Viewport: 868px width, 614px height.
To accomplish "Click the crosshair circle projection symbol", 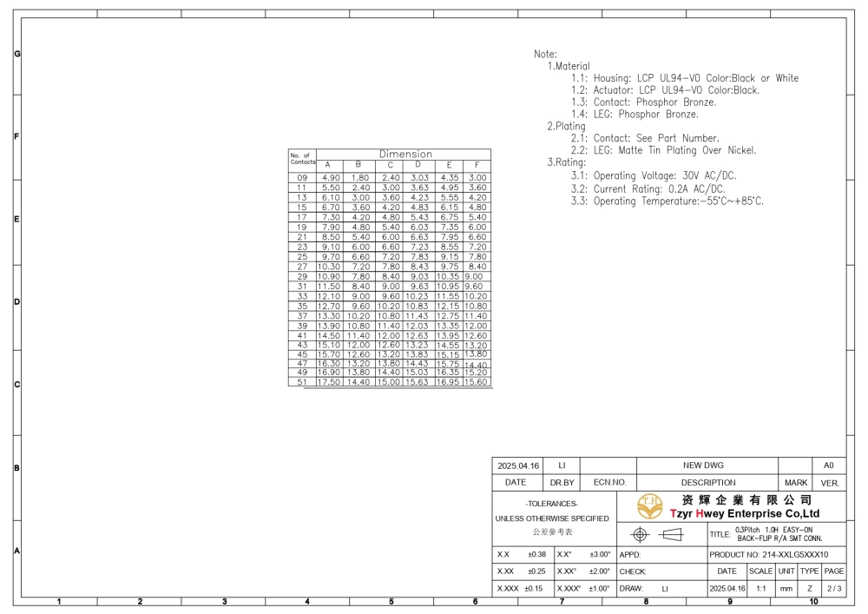I will (x=641, y=534).
